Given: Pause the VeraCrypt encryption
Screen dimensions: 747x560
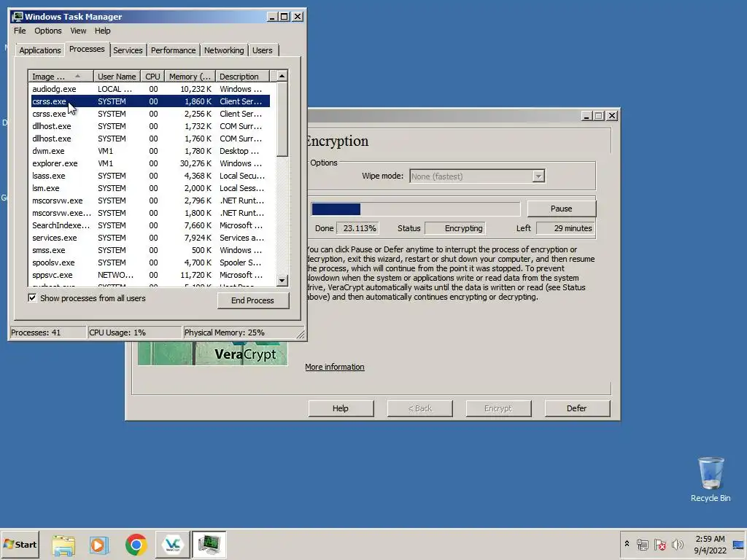Looking at the screenshot, I should coord(561,209).
